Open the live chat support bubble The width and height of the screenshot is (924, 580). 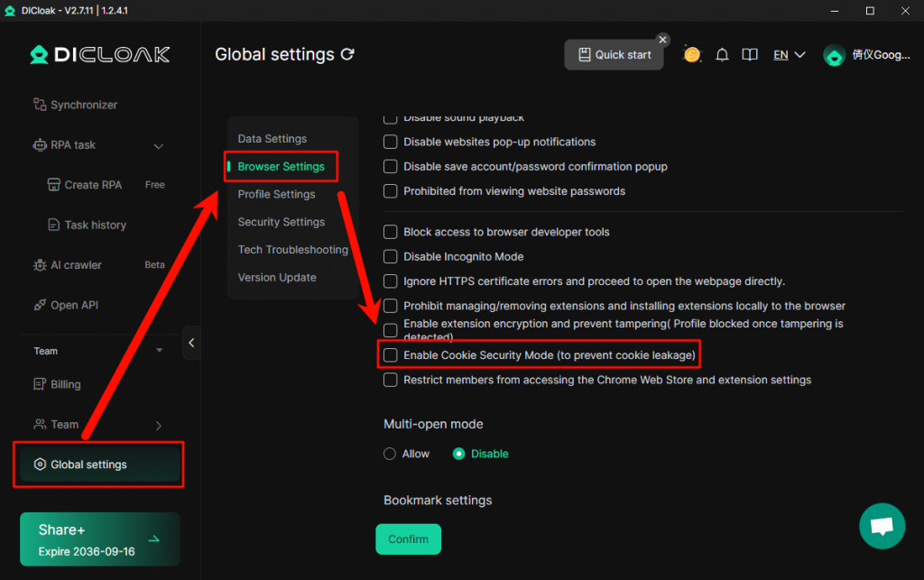click(x=882, y=526)
